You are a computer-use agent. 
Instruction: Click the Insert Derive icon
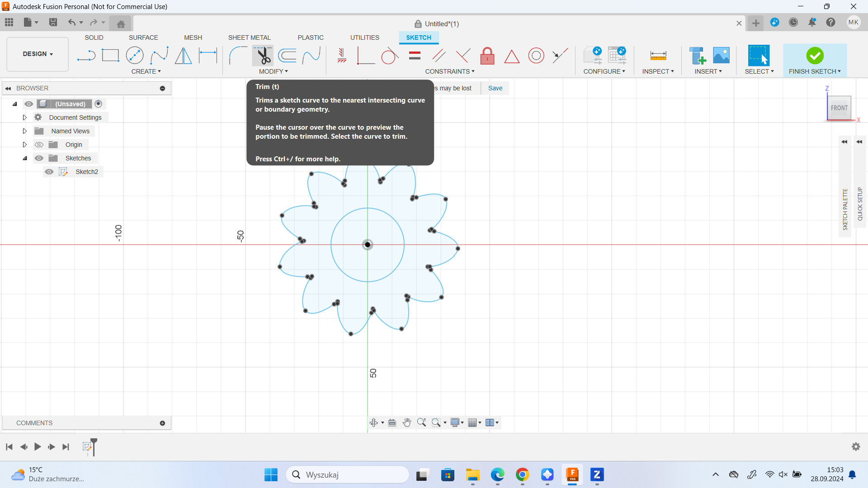tap(697, 56)
